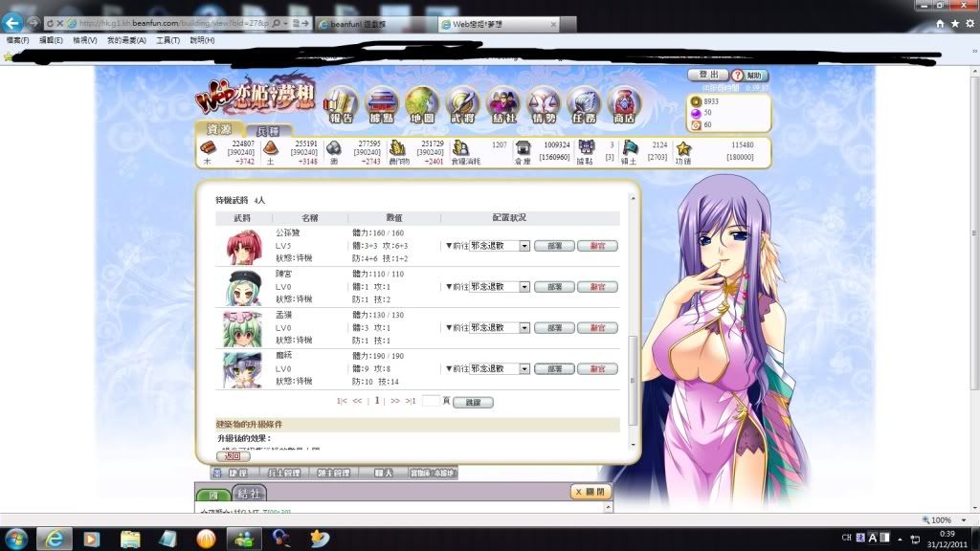Open Internet Explorer from the taskbar
980x551 pixels.
pyautogui.click(x=54, y=538)
